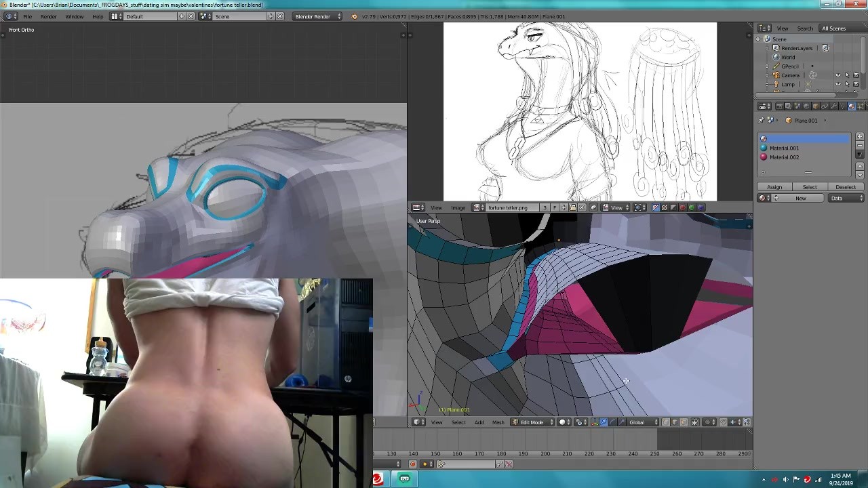Toggle Camera renderability in outliner
The image size is (868, 488).
[856, 75]
